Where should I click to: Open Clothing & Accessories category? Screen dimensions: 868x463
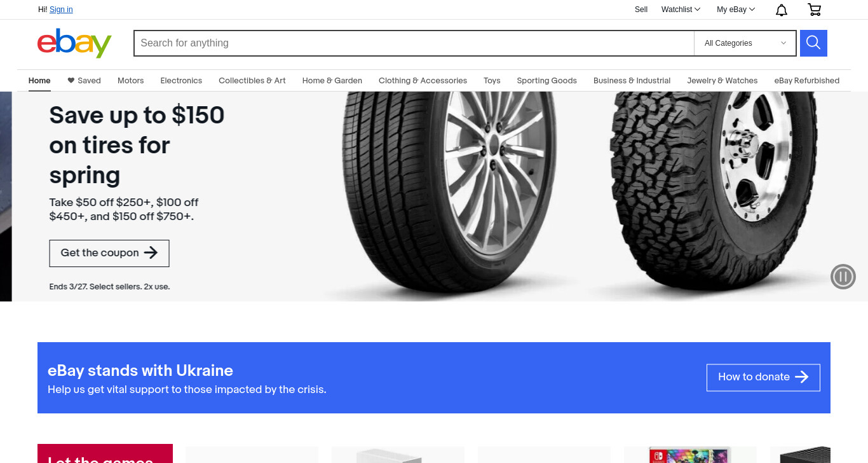coord(423,81)
